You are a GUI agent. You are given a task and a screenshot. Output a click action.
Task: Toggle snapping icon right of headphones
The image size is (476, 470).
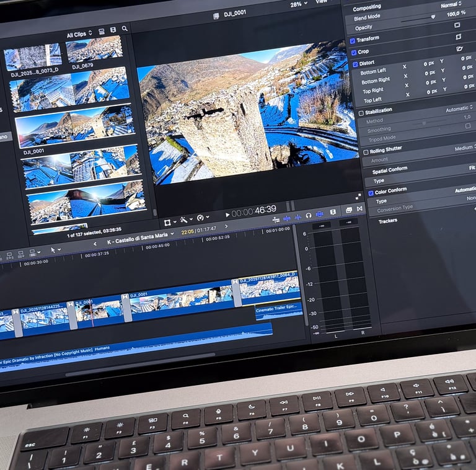(320, 215)
